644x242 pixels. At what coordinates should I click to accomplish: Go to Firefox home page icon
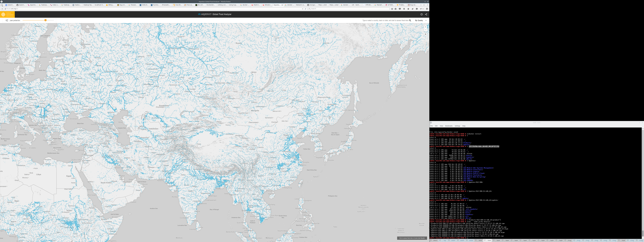408,9
